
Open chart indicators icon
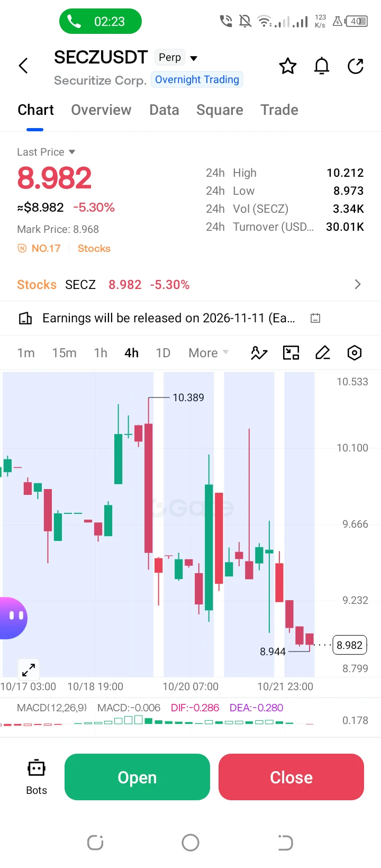click(259, 353)
